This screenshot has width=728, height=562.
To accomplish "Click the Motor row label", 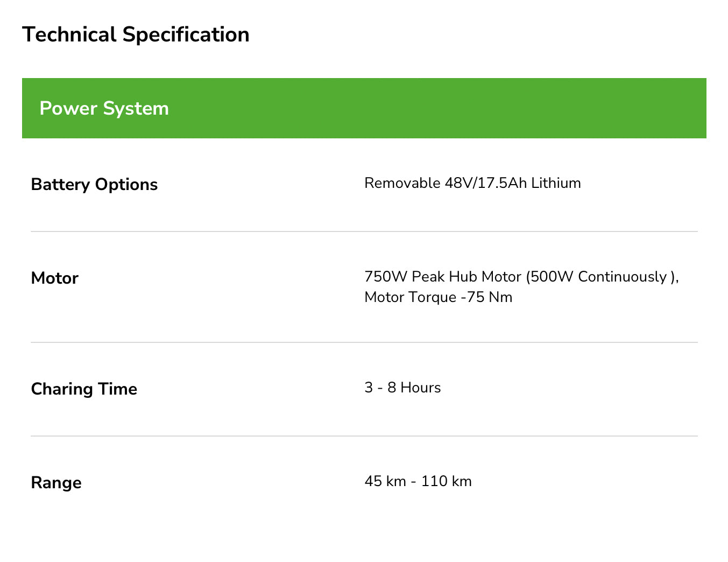I will 55,278.
